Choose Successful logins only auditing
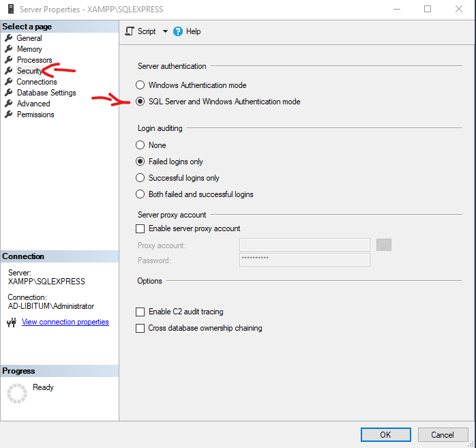This screenshot has height=448, width=476. coord(140,178)
